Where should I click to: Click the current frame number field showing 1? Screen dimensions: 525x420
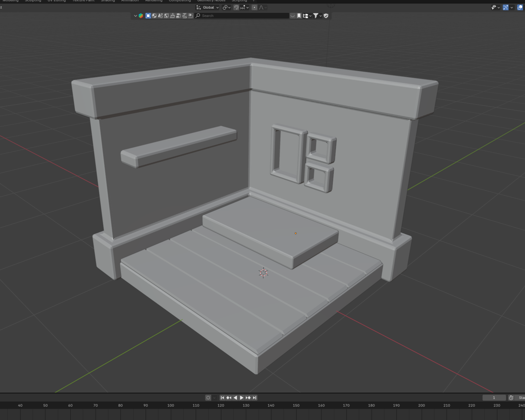[x=494, y=398]
